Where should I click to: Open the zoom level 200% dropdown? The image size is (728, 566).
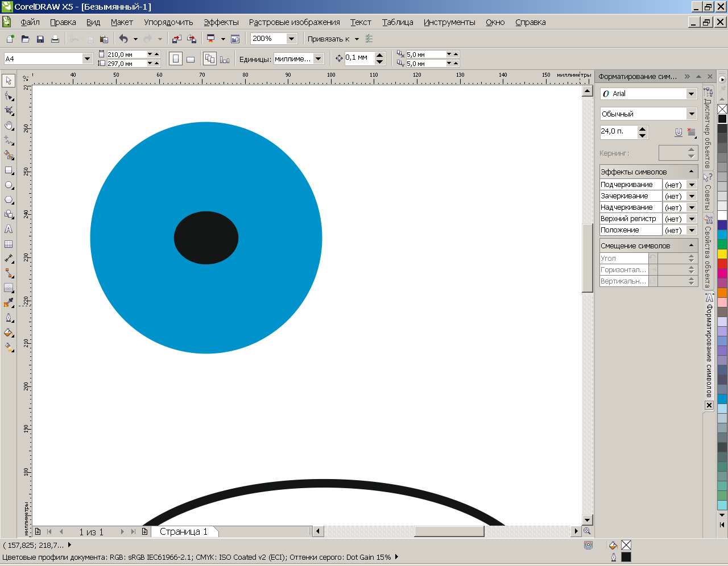pyautogui.click(x=291, y=39)
